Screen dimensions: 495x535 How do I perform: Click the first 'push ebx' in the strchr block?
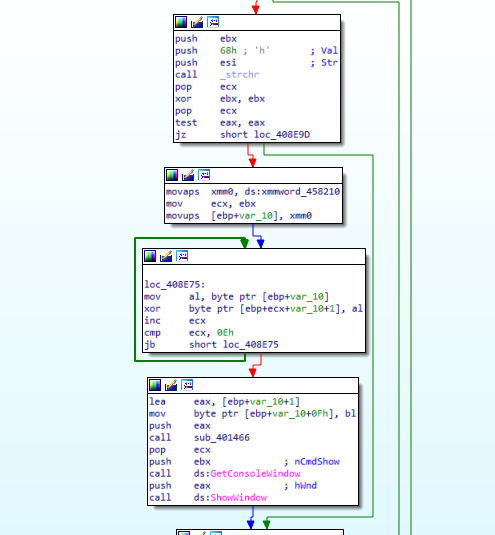[206, 39]
